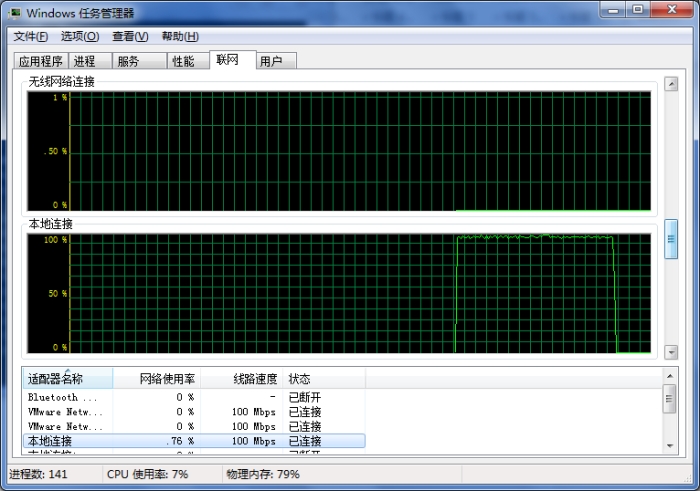Switch to the 应用程序 tab

click(41, 61)
